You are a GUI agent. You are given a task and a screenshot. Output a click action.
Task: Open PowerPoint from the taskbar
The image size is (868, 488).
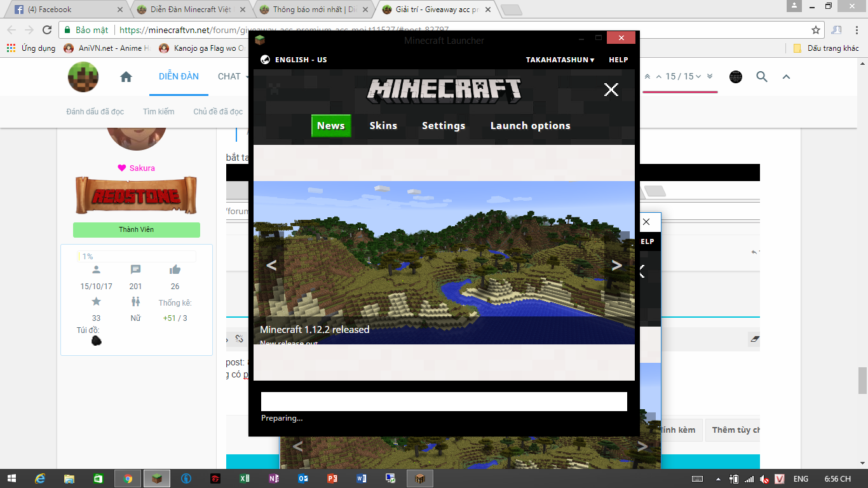(x=332, y=478)
